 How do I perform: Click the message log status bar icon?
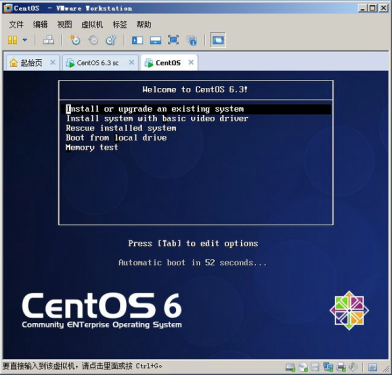[x=372, y=367]
